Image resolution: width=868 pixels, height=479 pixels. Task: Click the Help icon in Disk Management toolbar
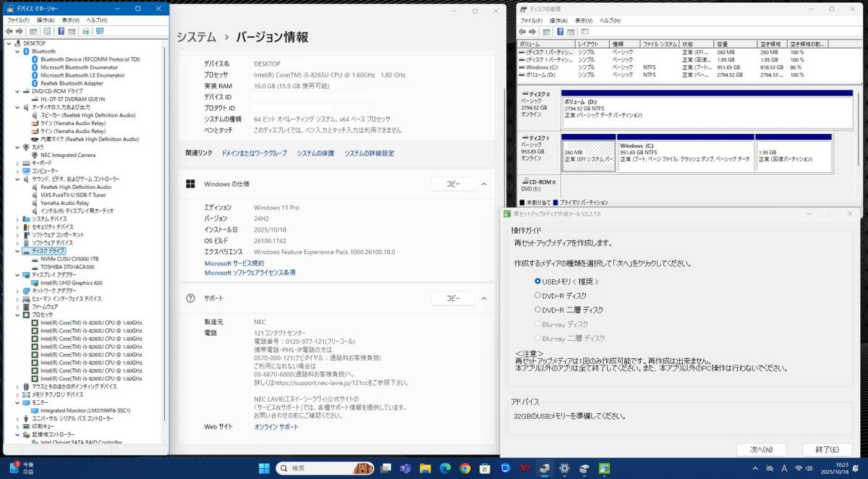pos(560,32)
